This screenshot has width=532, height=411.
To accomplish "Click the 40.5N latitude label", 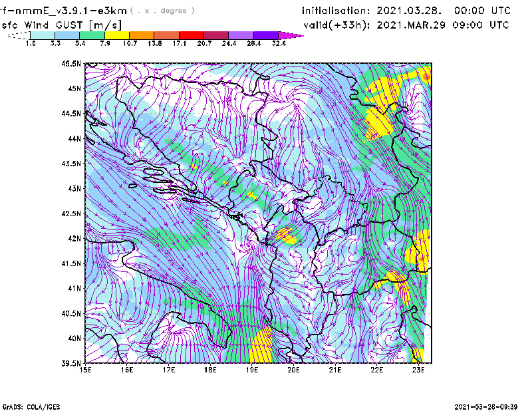I will click(71, 314).
